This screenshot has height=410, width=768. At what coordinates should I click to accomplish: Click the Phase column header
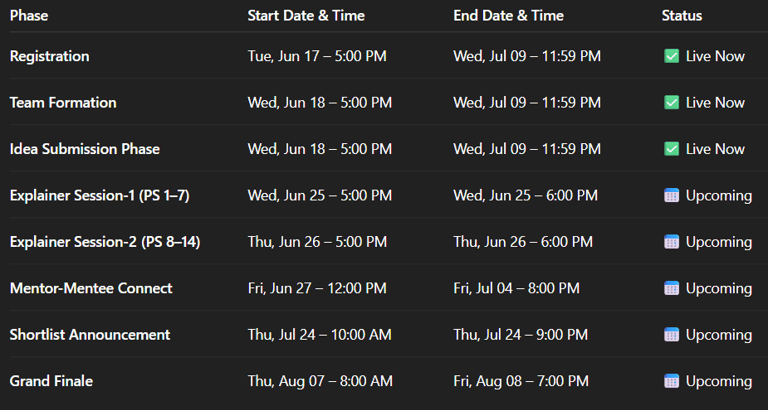click(x=29, y=16)
